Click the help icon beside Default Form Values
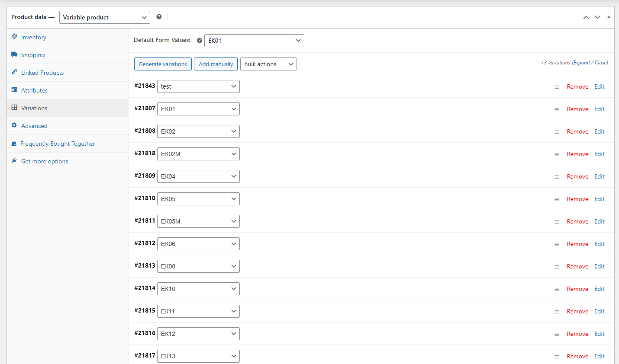 pyautogui.click(x=200, y=41)
